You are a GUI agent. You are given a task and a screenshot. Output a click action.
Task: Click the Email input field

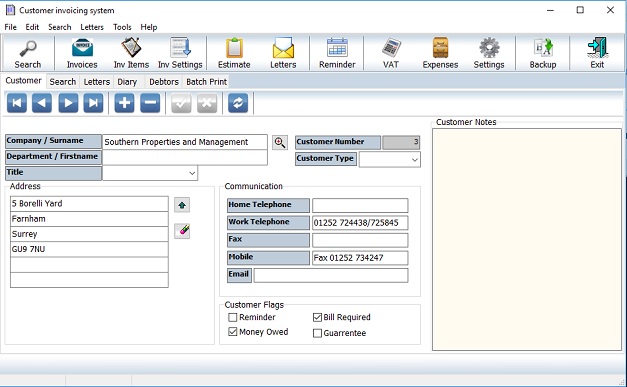[x=331, y=275]
